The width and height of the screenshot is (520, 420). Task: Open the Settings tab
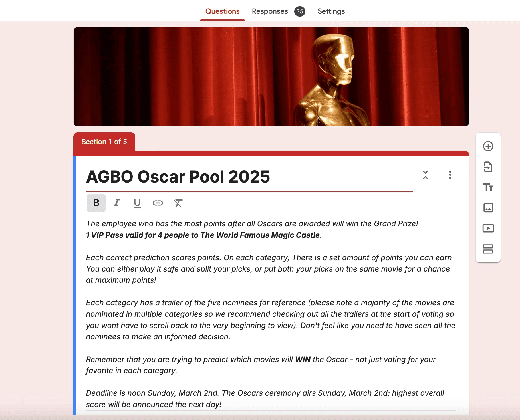coord(331,11)
